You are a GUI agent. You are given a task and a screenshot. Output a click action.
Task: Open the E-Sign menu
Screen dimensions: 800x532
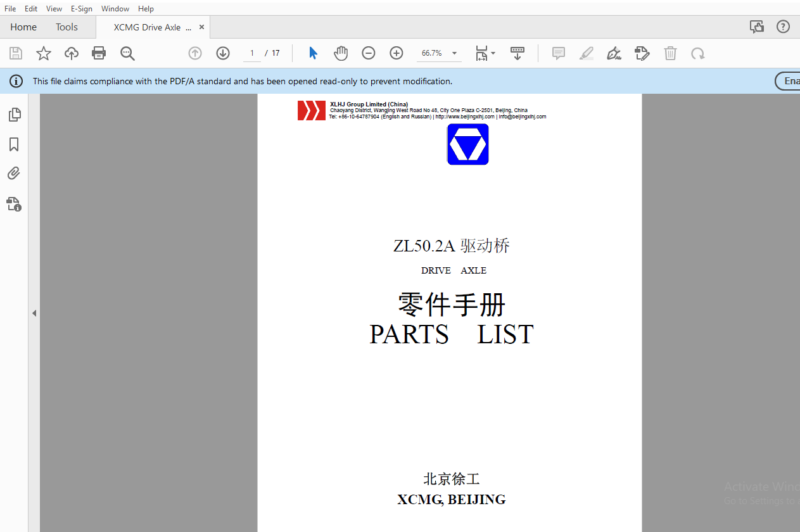pos(82,9)
